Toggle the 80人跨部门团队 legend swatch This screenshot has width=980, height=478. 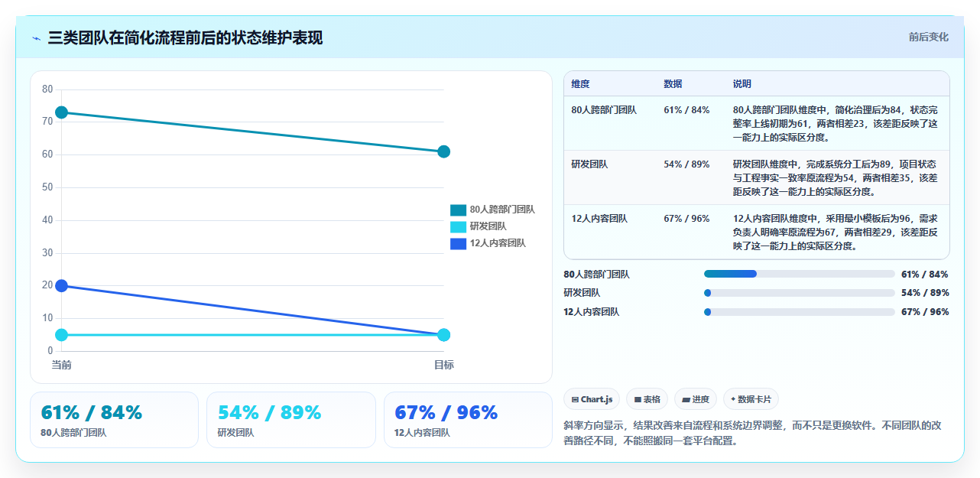point(458,210)
